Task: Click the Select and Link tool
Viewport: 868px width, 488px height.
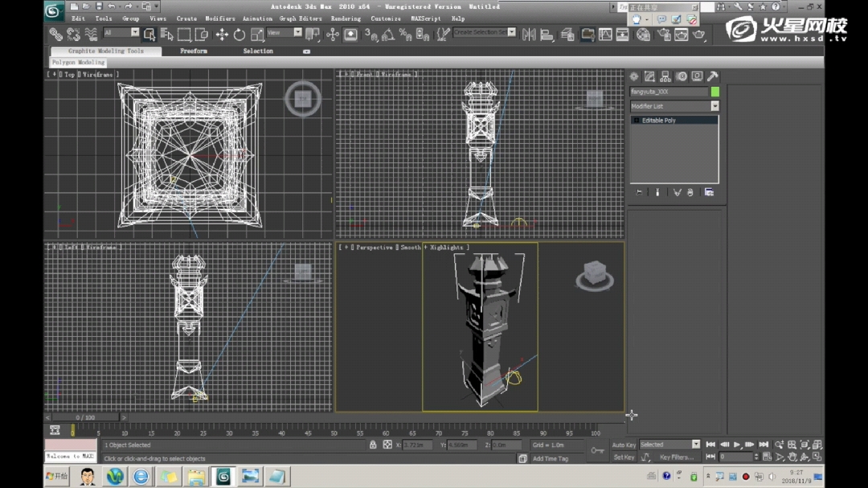Action: (x=55, y=35)
